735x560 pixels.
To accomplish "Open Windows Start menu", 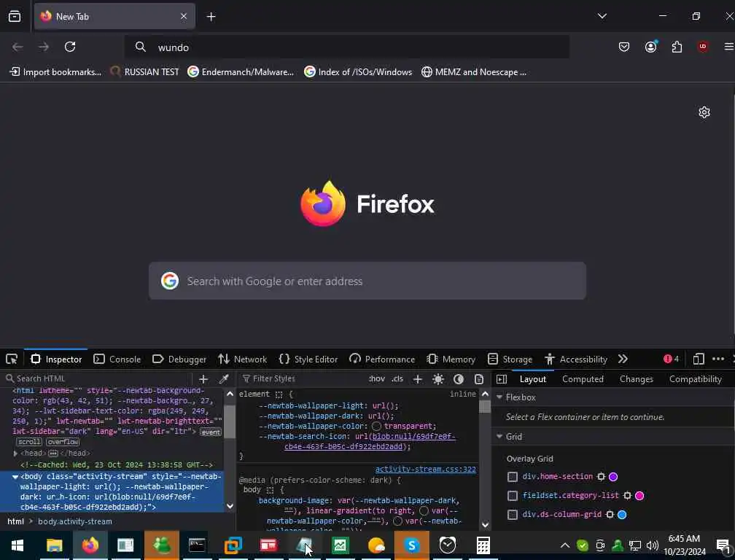I will 17,545.
